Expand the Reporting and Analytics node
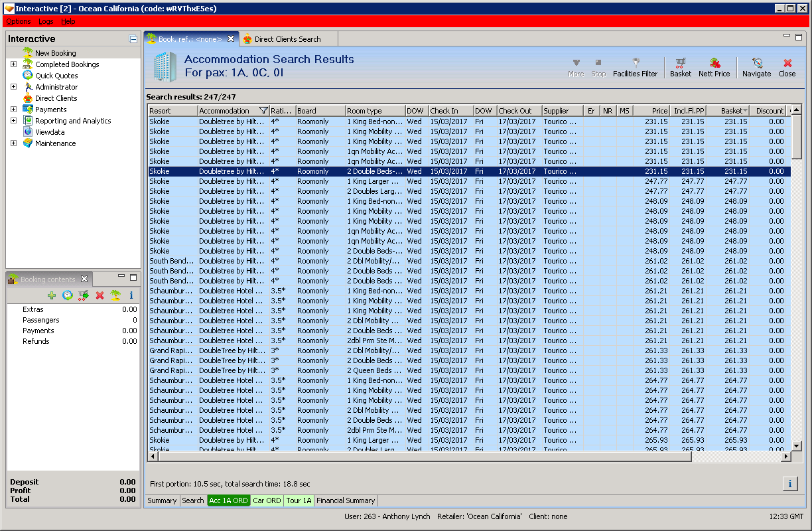 tap(13, 121)
